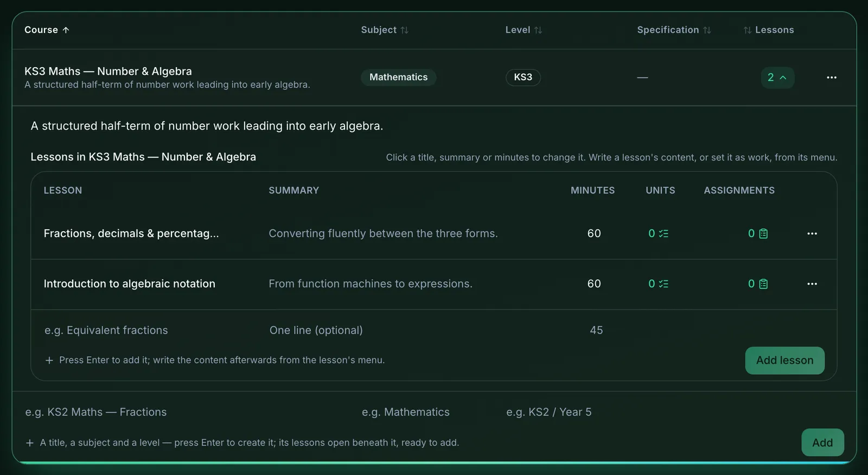Viewport: 868px width, 475px height.
Task: Sort table by Specification column
Action: [x=674, y=30]
